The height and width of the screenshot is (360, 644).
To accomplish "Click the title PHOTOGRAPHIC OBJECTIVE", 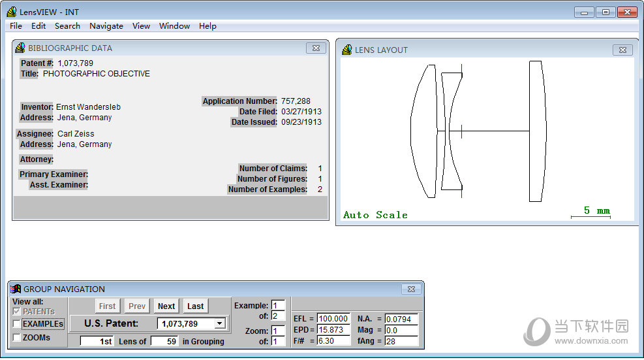I will [x=97, y=74].
